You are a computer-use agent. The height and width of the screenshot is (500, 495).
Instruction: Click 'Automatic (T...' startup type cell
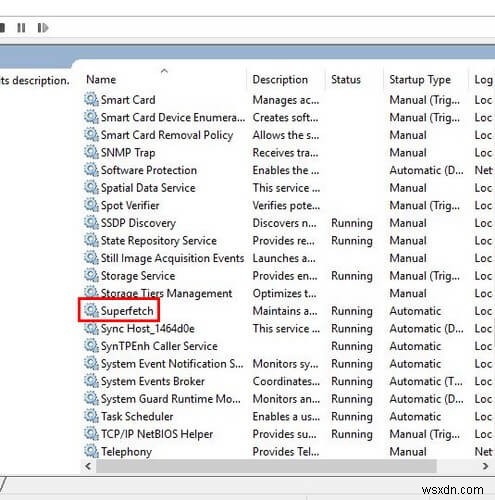pyautogui.click(x=426, y=381)
